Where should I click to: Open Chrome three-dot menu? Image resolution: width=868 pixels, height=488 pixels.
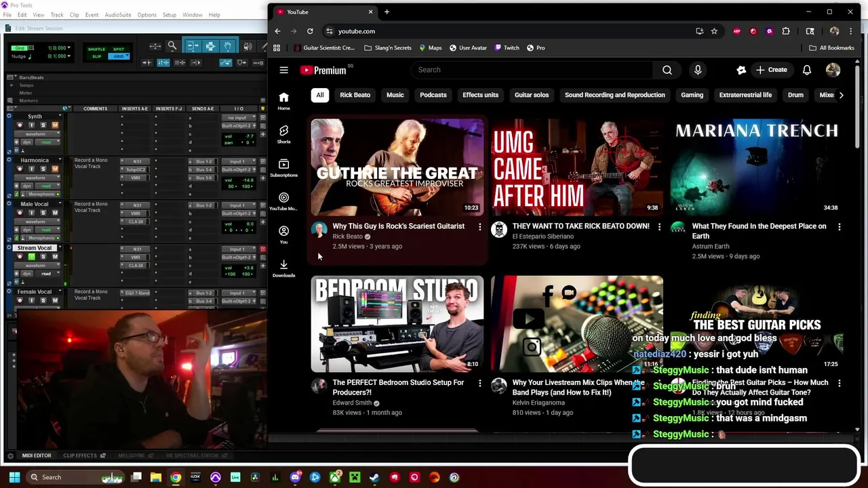point(850,31)
